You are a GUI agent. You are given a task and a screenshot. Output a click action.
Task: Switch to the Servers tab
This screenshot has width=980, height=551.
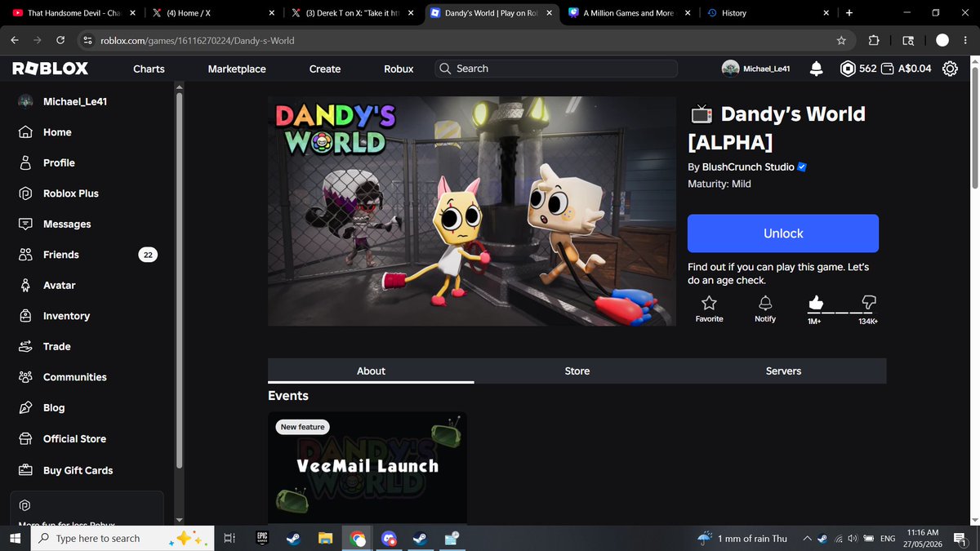coord(783,371)
